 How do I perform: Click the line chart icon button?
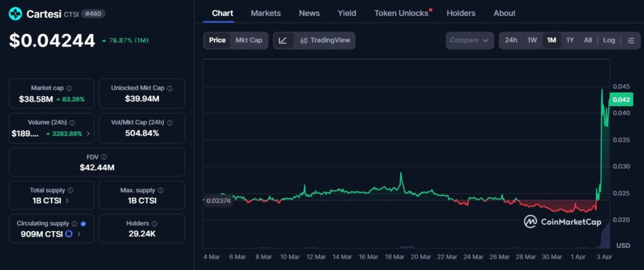click(283, 40)
